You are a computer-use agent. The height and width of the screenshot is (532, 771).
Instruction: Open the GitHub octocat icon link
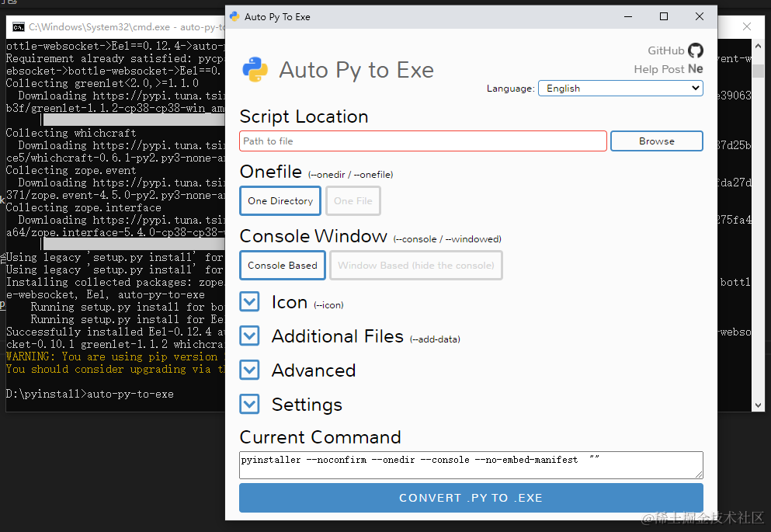[x=695, y=50]
